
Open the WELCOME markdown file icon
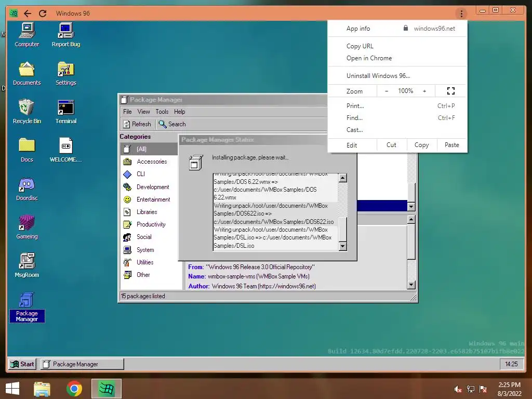[66, 150]
